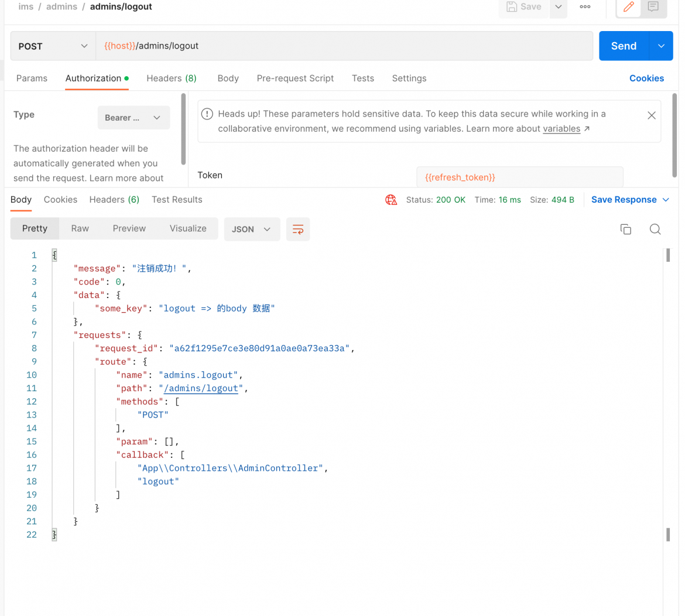Click line number 7
The image size is (685, 616).
click(34, 335)
